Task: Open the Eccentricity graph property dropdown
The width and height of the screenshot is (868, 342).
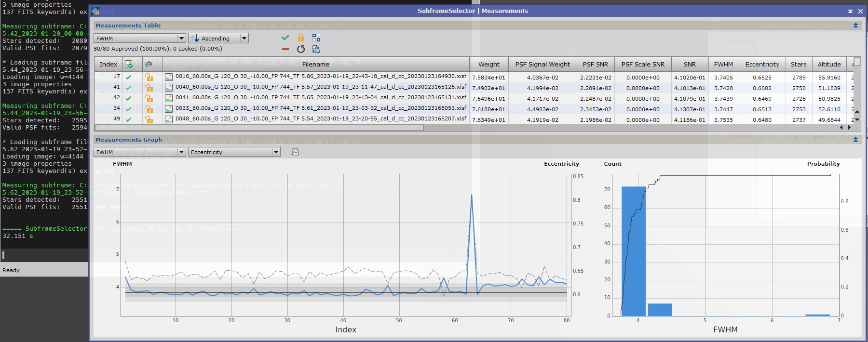Action: click(x=234, y=152)
